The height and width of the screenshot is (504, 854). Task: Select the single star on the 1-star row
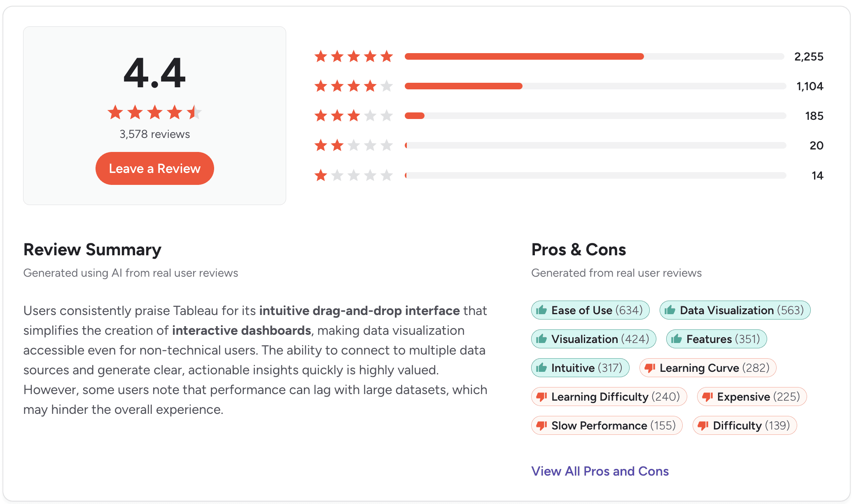coord(321,175)
